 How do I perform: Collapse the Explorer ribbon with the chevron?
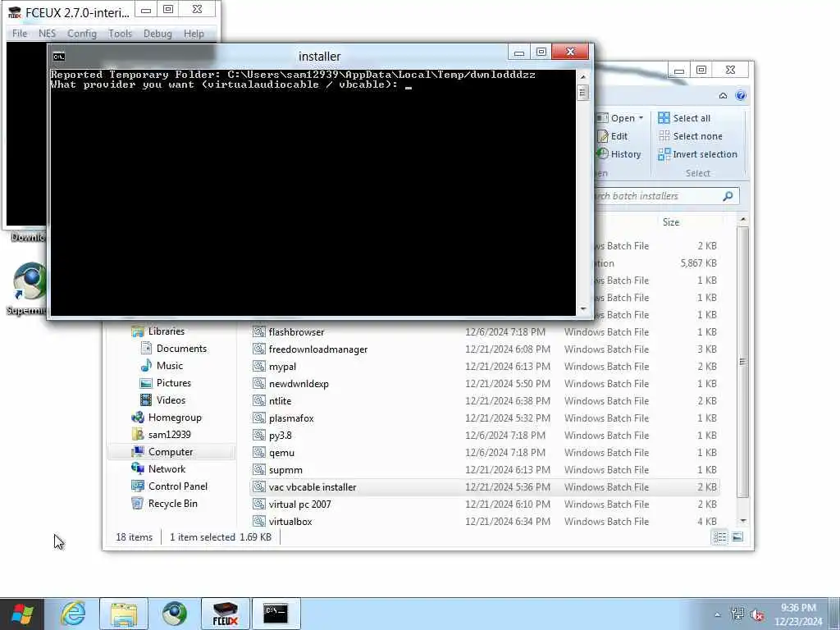723,95
